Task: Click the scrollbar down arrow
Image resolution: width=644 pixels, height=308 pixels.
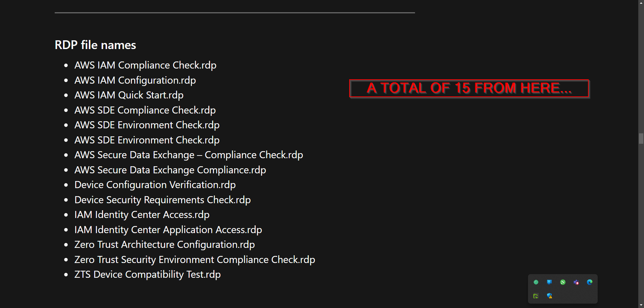Action: coord(641,305)
